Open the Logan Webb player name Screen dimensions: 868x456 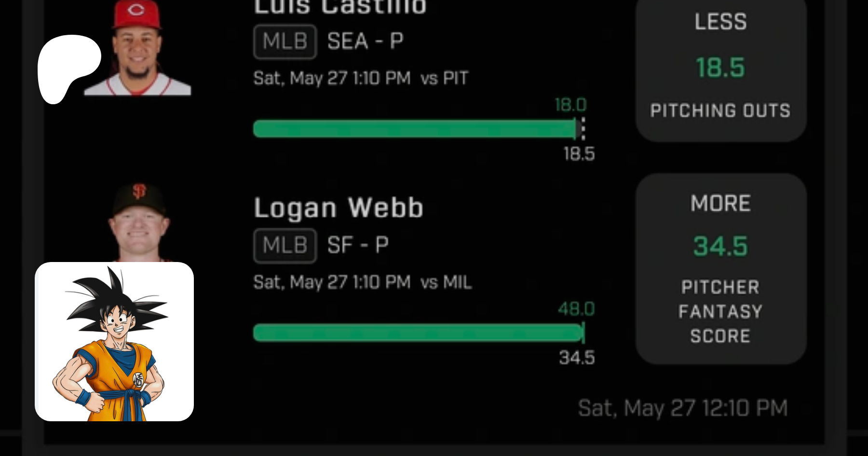[339, 208]
